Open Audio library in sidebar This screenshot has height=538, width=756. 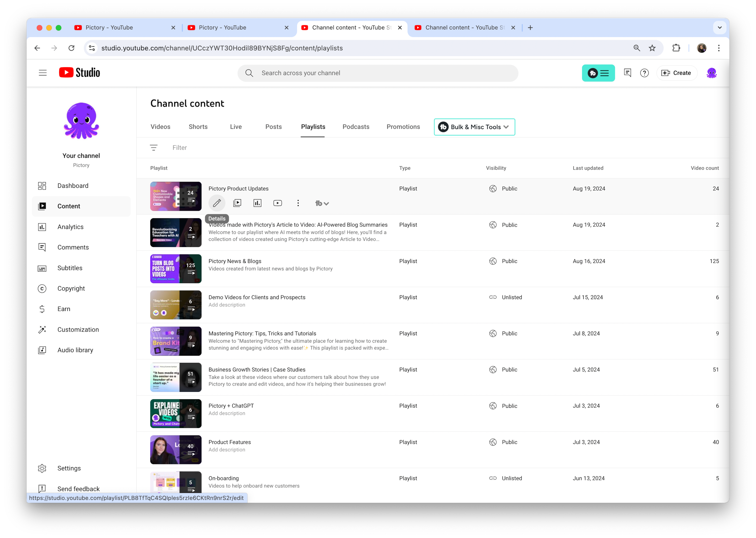[81, 350]
